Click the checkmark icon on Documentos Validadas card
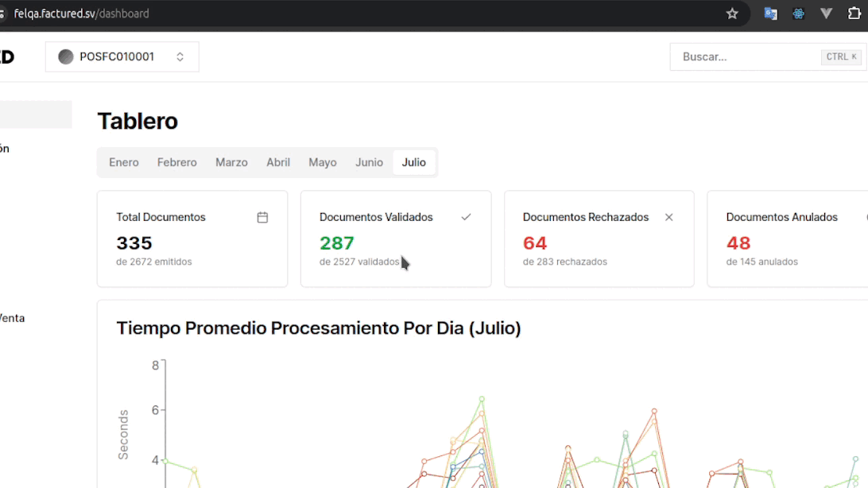 point(466,217)
